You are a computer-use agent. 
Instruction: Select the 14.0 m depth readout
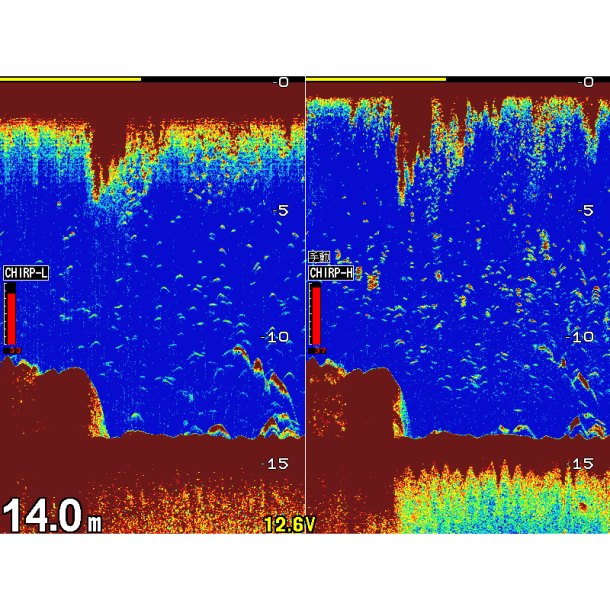[x=51, y=515]
